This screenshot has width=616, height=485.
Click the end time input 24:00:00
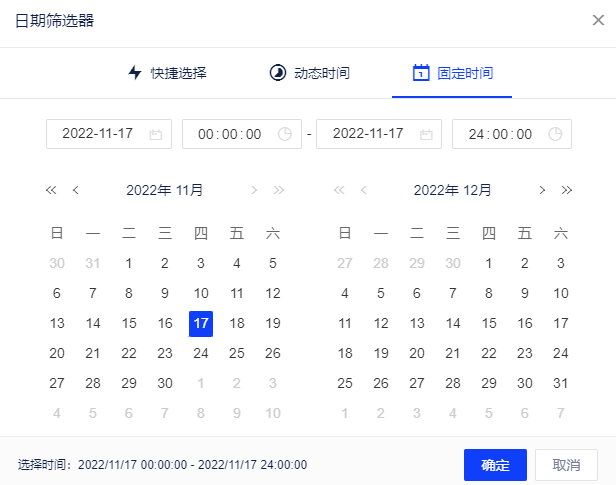502,134
